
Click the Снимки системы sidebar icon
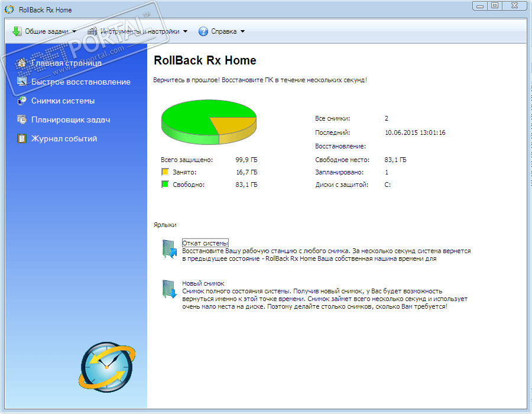[x=22, y=101]
